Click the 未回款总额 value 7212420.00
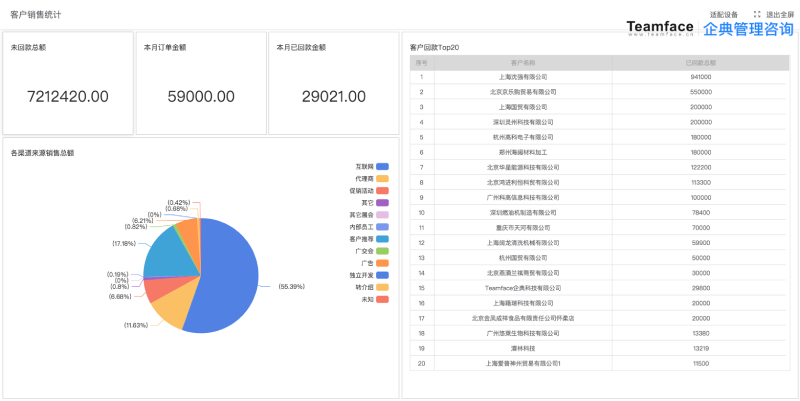800x401 pixels. [67, 97]
